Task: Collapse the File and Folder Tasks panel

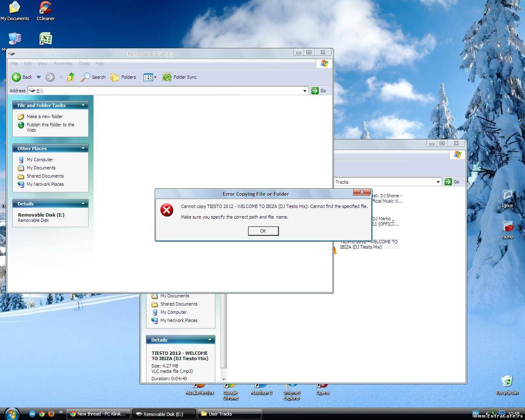Action: [83, 105]
